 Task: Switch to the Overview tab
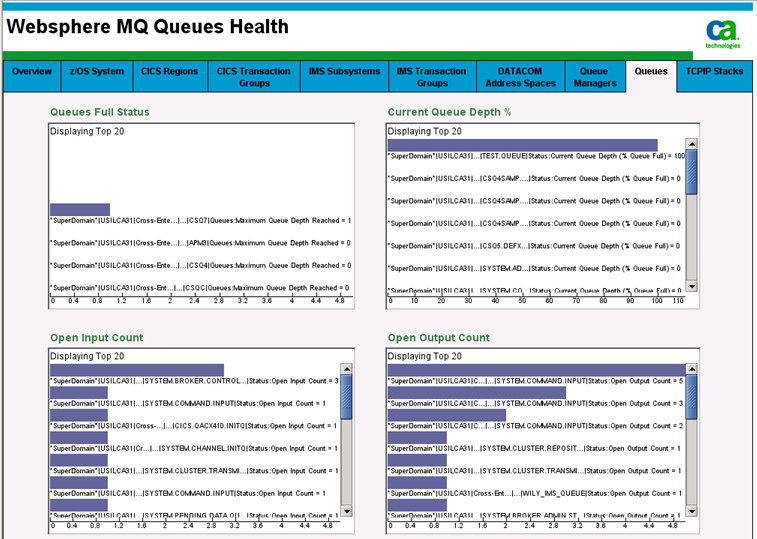click(32, 72)
